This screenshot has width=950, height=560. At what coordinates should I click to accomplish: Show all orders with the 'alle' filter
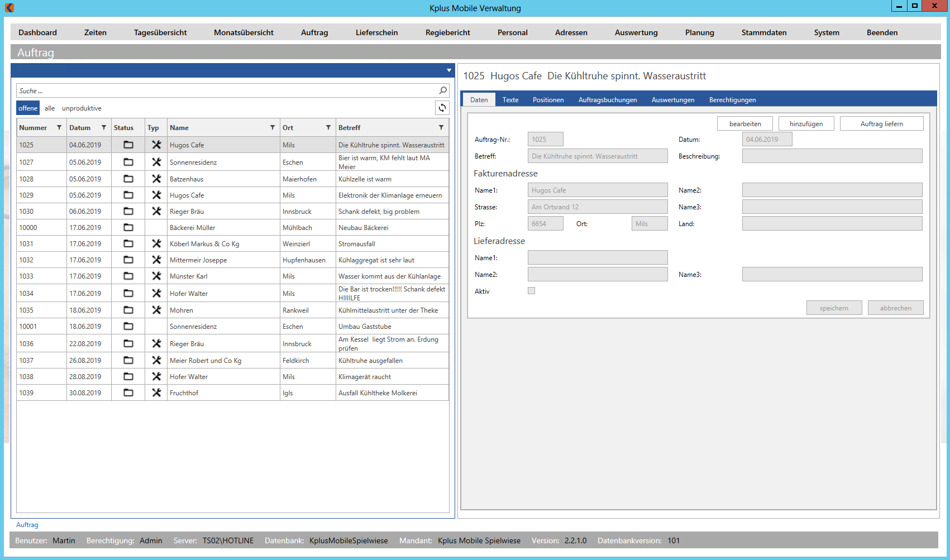(50, 108)
